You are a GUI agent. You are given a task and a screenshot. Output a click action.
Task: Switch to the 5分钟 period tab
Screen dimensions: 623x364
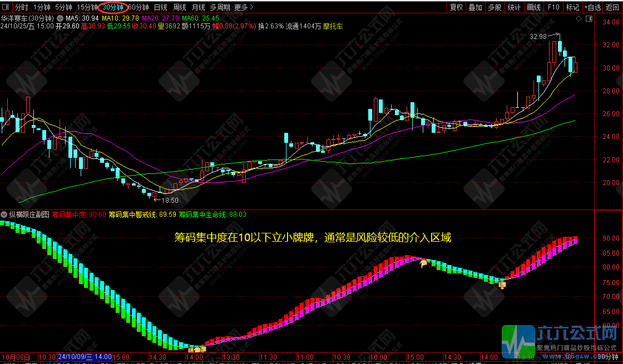point(63,7)
